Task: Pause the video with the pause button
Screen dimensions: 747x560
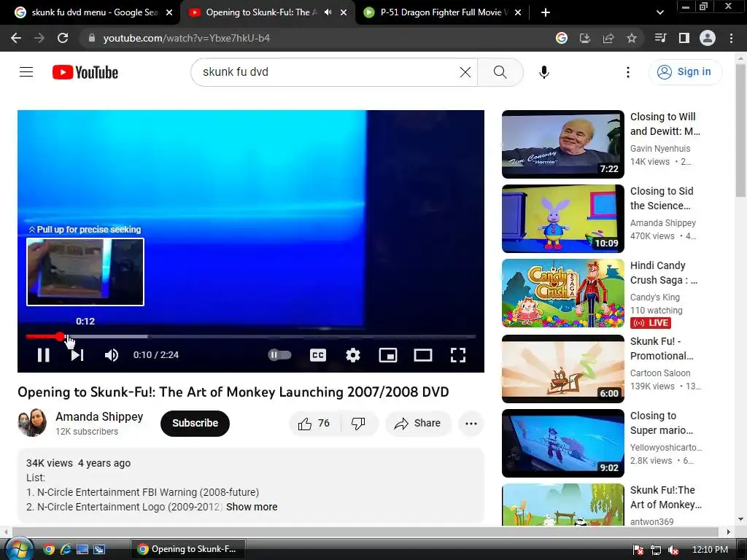Action: [x=43, y=355]
